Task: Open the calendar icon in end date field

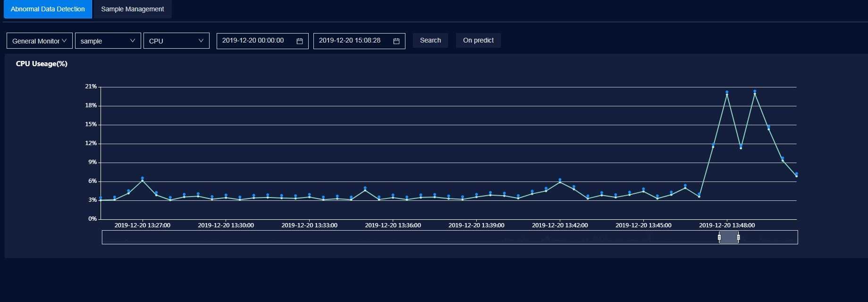Action: pyautogui.click(x=396, y=41)
